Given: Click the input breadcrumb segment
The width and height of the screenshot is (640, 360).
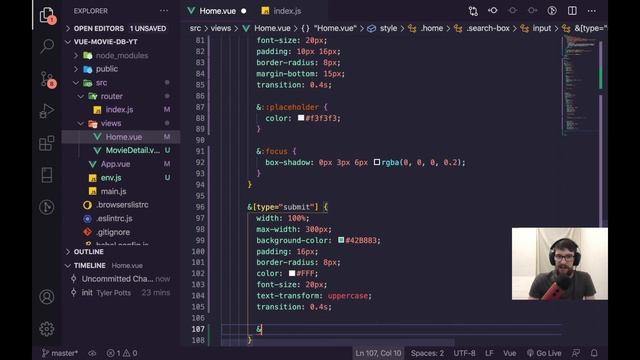Looking at the screenshot, I should (542, 28).
